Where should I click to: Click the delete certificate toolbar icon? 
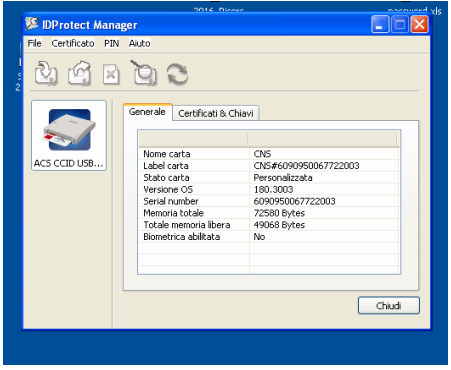click(111, 74)
